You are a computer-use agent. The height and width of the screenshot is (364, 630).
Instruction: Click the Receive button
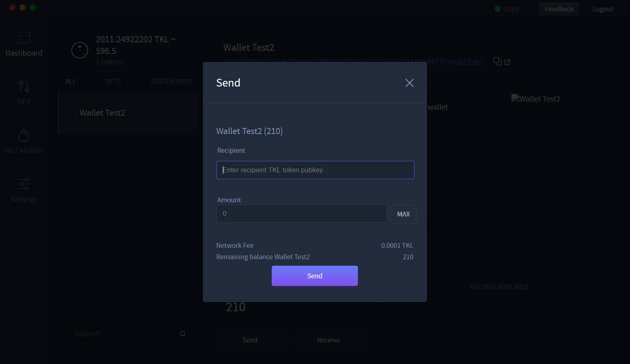pyautogui.click(x=329, y=340)
